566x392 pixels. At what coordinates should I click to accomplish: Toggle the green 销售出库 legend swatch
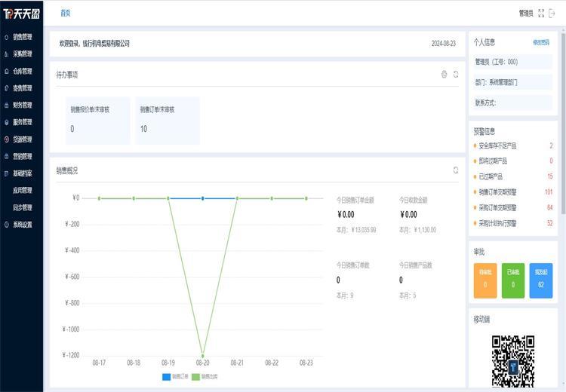tap(195, 377)
